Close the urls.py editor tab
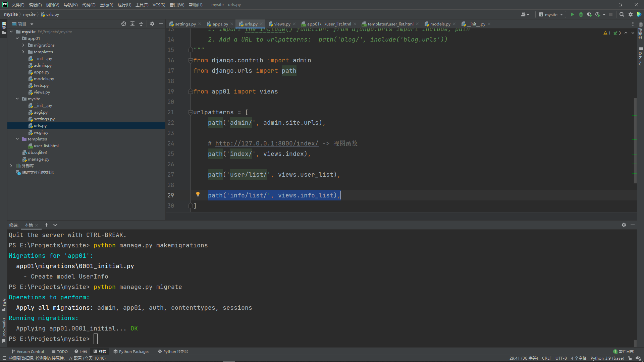This screenshot has width=644, height=362. click(261, 24)
